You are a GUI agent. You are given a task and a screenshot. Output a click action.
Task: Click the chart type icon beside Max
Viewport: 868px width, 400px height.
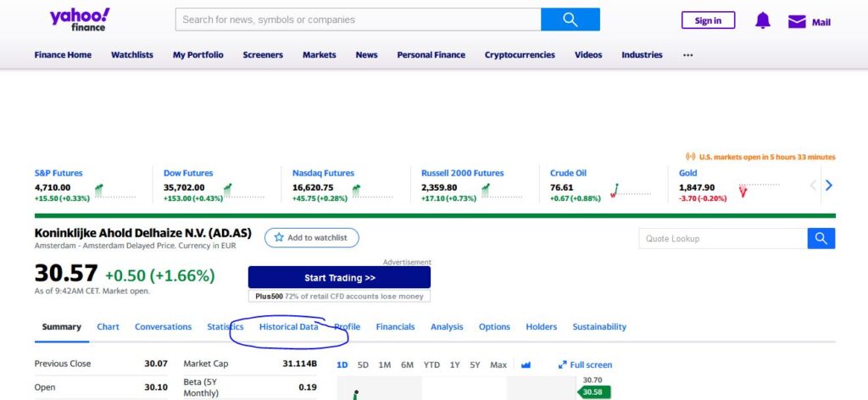(526, 365)
